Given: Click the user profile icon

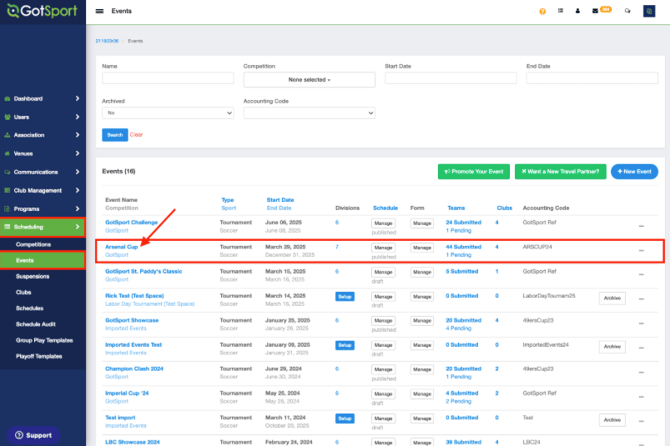Looking at the screenshot, I should (577, 11).
